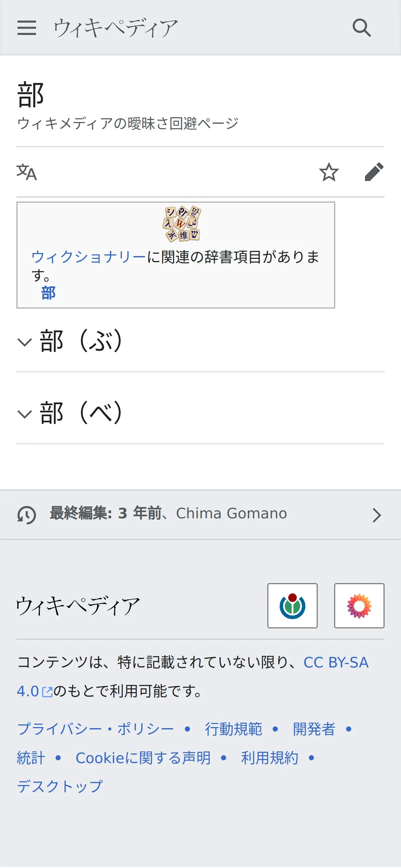Image resolution: width=401 pixels, height=868 pixels.
Task: Click the last edited history clock icon
Action: [27, 515]
